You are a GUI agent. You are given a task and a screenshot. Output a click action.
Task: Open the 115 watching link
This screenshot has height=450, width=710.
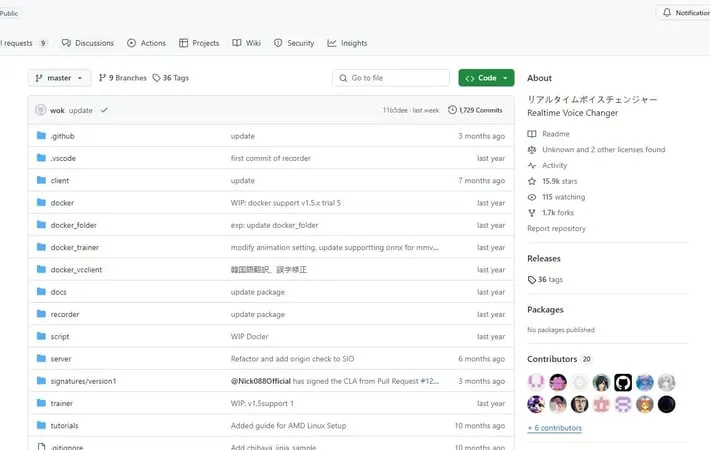pyautogui.click(x=561, y=197)
